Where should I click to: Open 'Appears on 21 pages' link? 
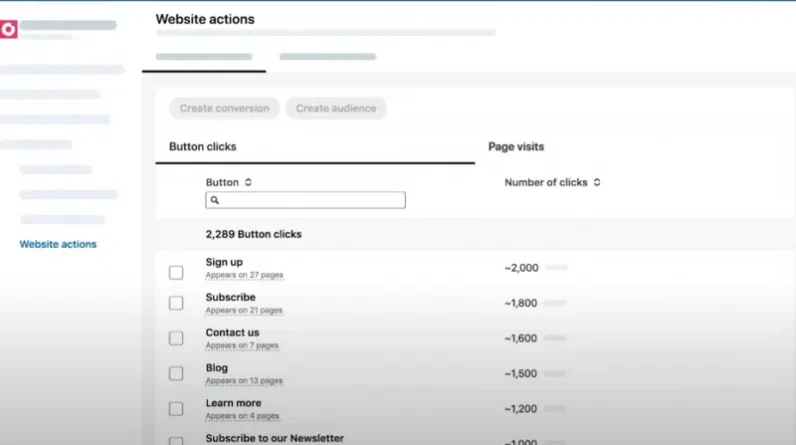pos(244,310)
